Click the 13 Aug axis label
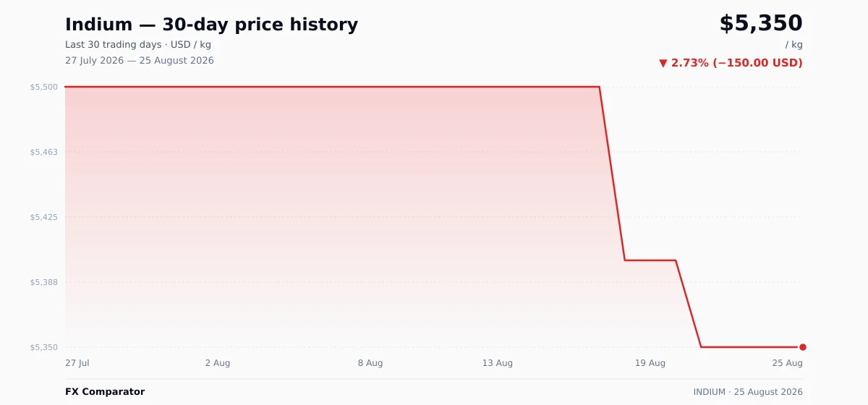Screen dimensions: 868x405 click(498, 363)
